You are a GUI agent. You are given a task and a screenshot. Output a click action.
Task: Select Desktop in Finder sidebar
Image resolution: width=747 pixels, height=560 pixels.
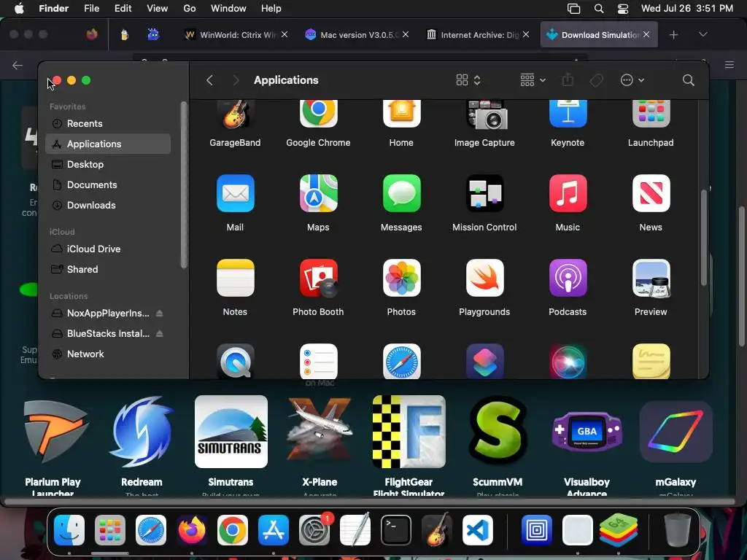coord(108,164)
